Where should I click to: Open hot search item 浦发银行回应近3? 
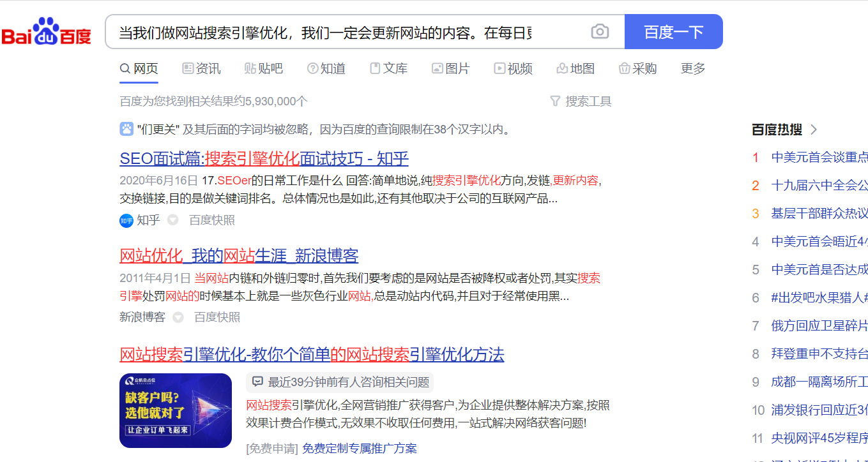click(819, 410)
